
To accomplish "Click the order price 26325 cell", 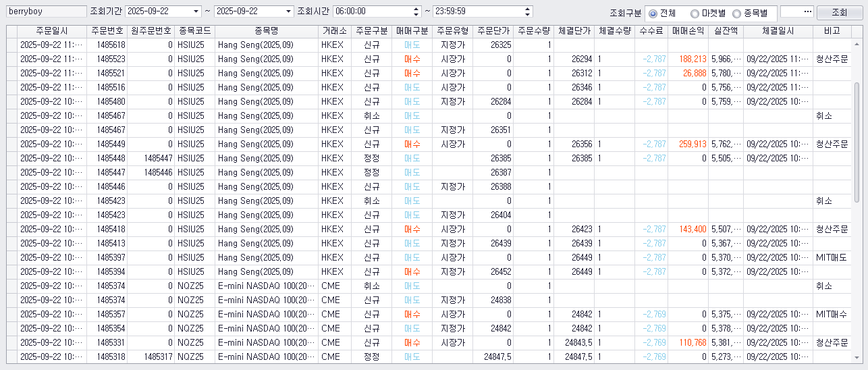I will (x=493, y=45).
